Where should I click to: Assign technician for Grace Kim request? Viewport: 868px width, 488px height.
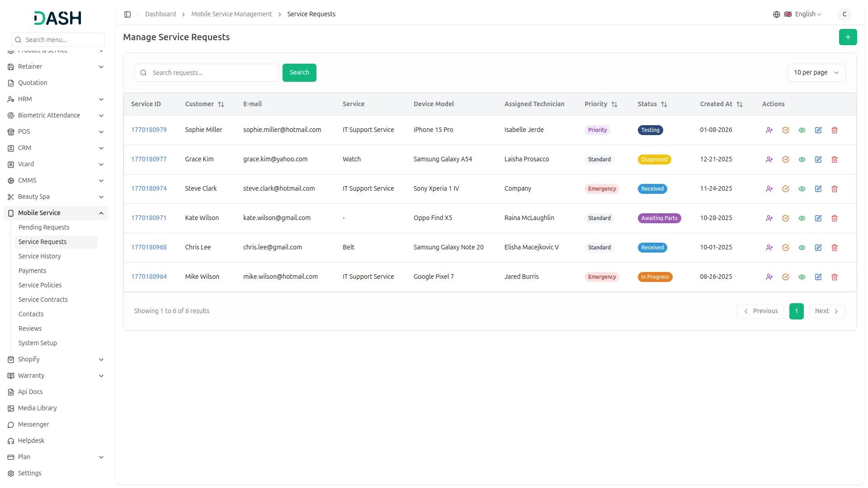point(769,160)
